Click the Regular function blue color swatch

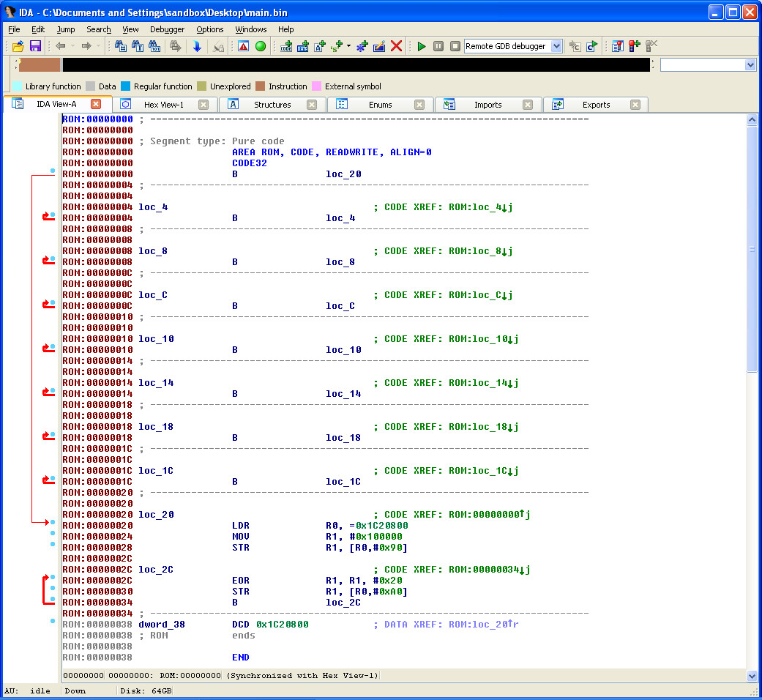125,86
